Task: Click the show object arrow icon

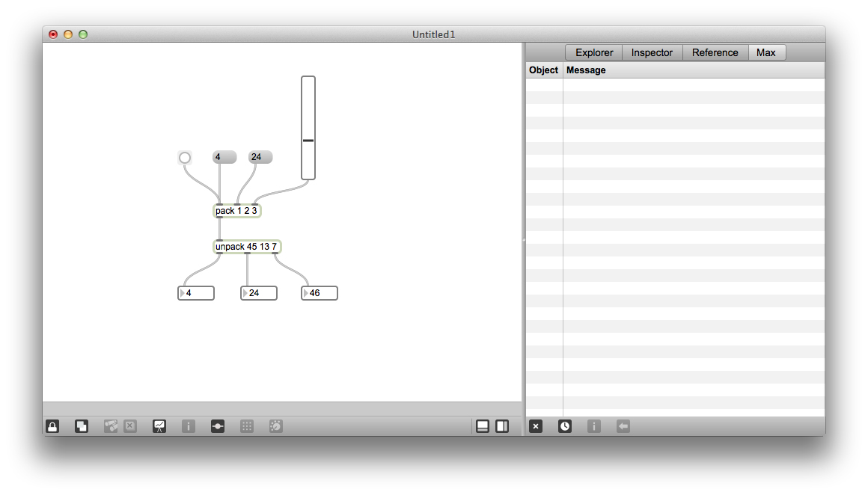Action: point(623,426)
